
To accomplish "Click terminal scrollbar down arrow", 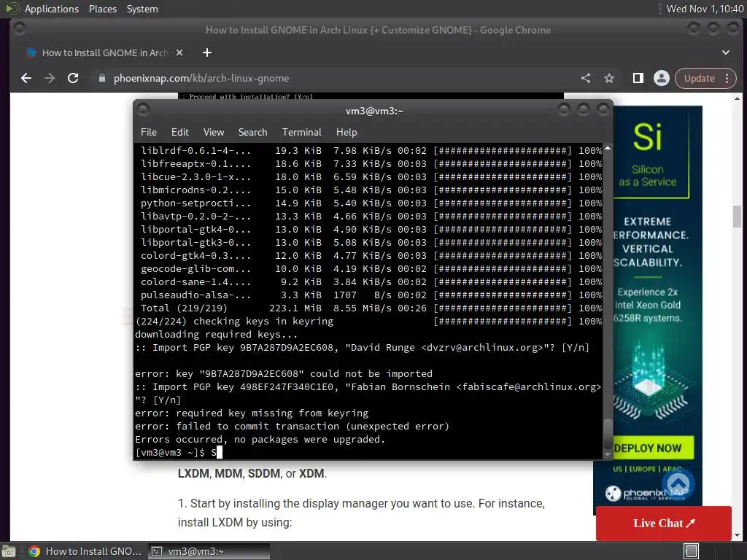I will pos(608,454).
